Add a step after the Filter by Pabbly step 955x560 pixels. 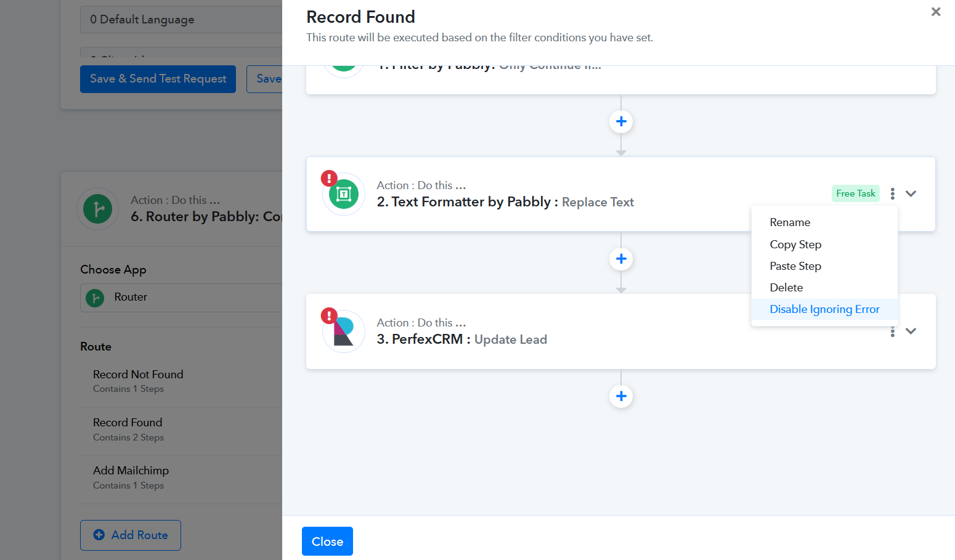coord(621,121)
